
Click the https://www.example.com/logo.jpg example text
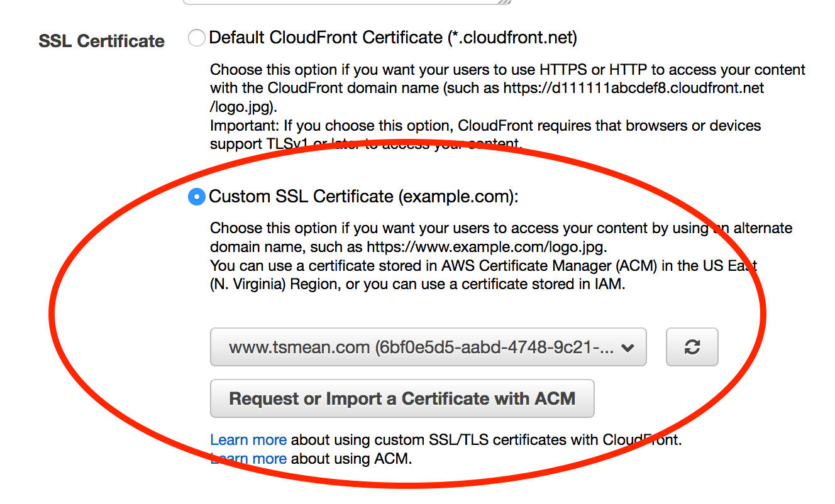pyautogui.click(x=487, y=247)
